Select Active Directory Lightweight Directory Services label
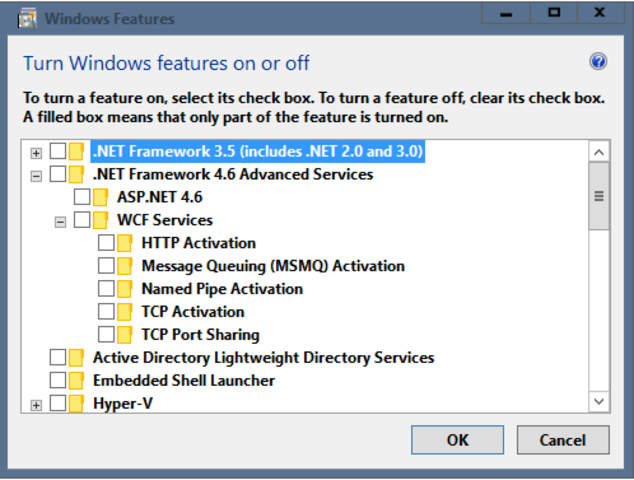The width and height of the screenshot is (634, 480). (x=264, y=357)
